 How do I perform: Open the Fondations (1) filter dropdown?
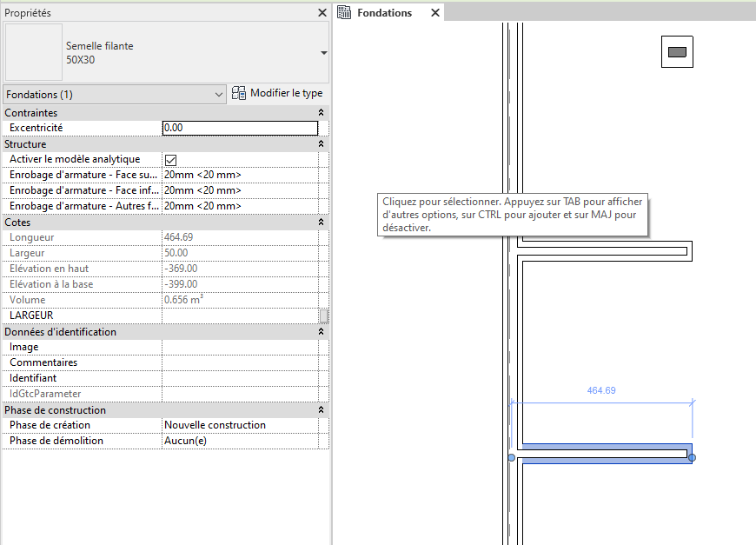(218, 94)
